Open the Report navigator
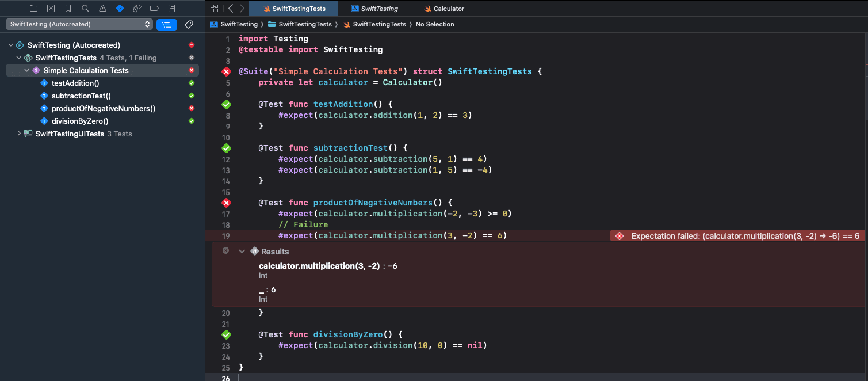The width and height of the screenshot is (868, 381). [x=171, y=9]
